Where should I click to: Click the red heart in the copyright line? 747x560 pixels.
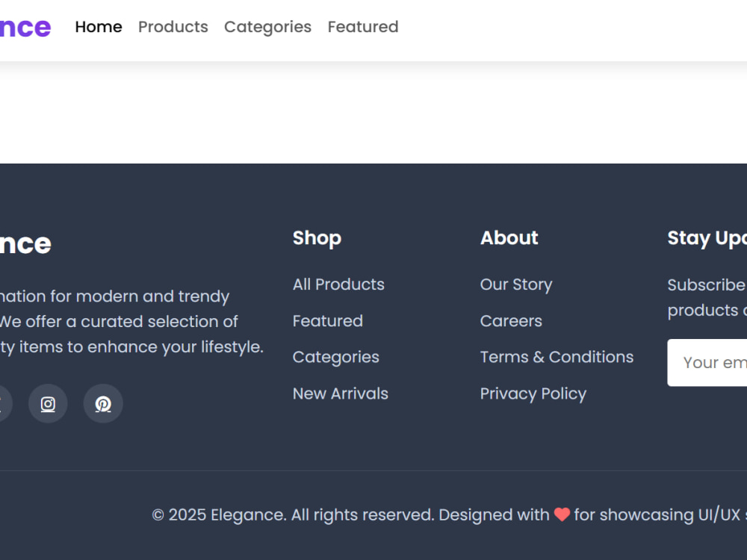click(562, 514)
